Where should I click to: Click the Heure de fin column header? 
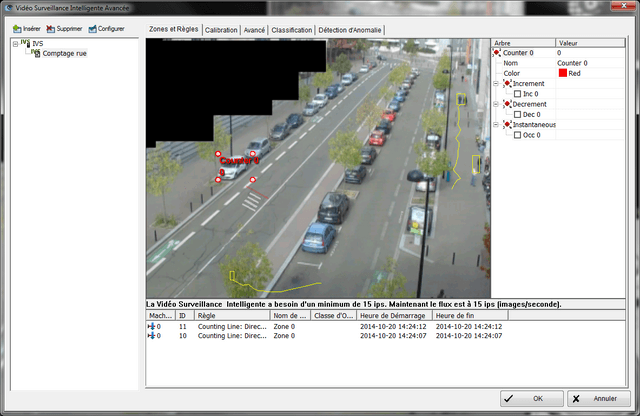click(x=470, y=316)
